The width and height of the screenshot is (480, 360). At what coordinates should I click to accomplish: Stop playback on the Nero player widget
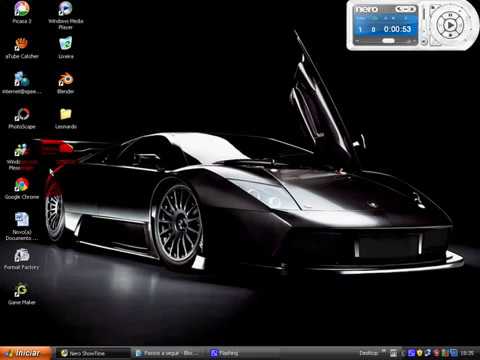point(450,35)
